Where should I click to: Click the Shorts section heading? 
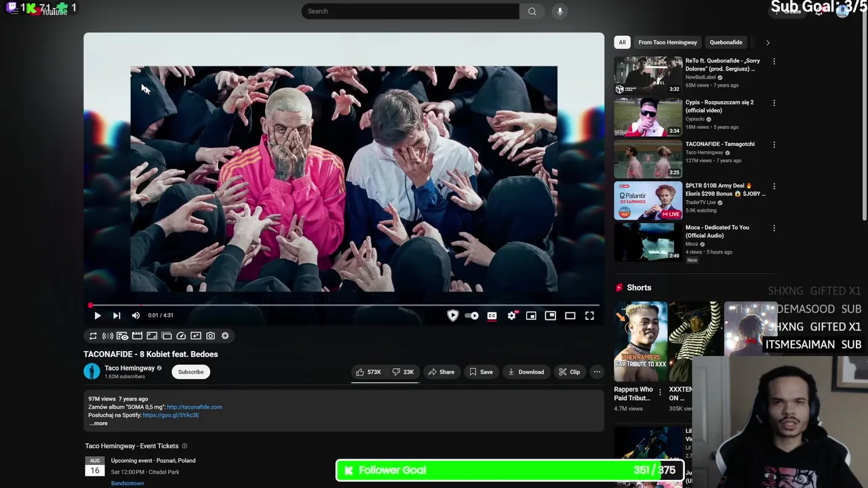point(639,287)
